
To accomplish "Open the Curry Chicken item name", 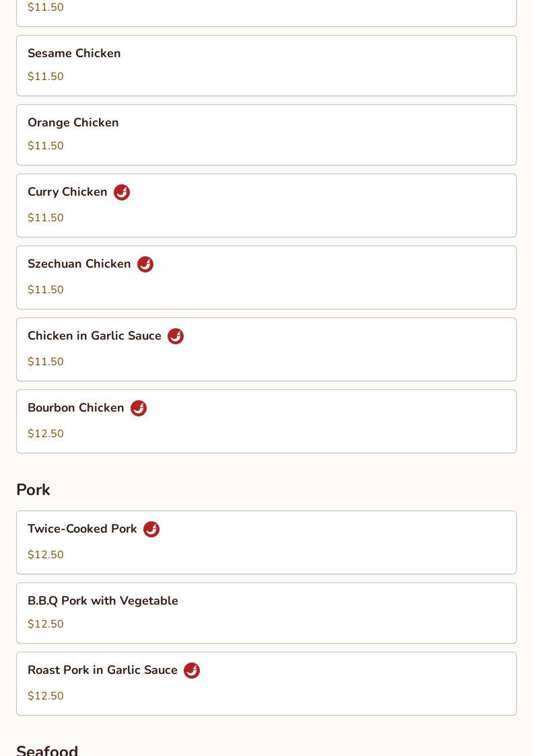I will pos(67,192).
